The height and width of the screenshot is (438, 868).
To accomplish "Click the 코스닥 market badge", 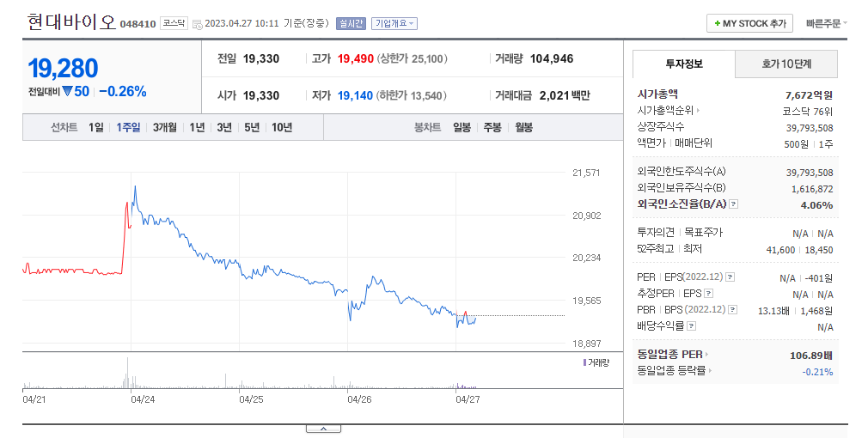I will pyautogui.click(x=174, y=23).
